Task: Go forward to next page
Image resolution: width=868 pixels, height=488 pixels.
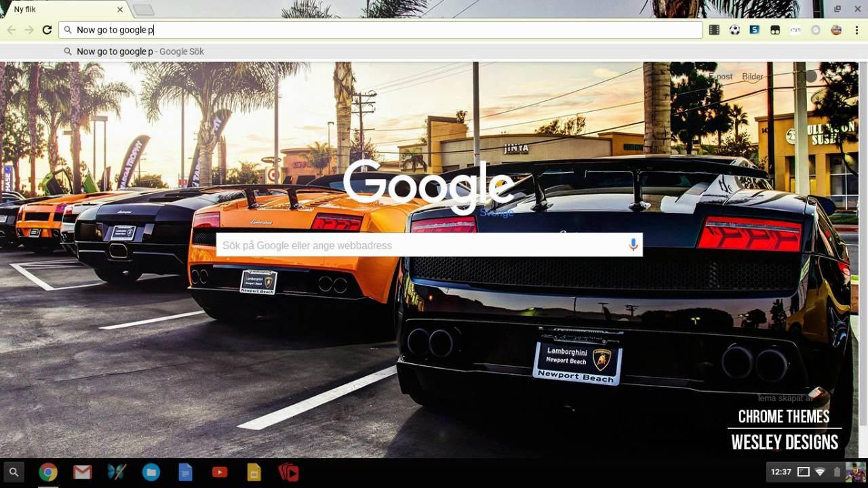Action: pos(29,30)
